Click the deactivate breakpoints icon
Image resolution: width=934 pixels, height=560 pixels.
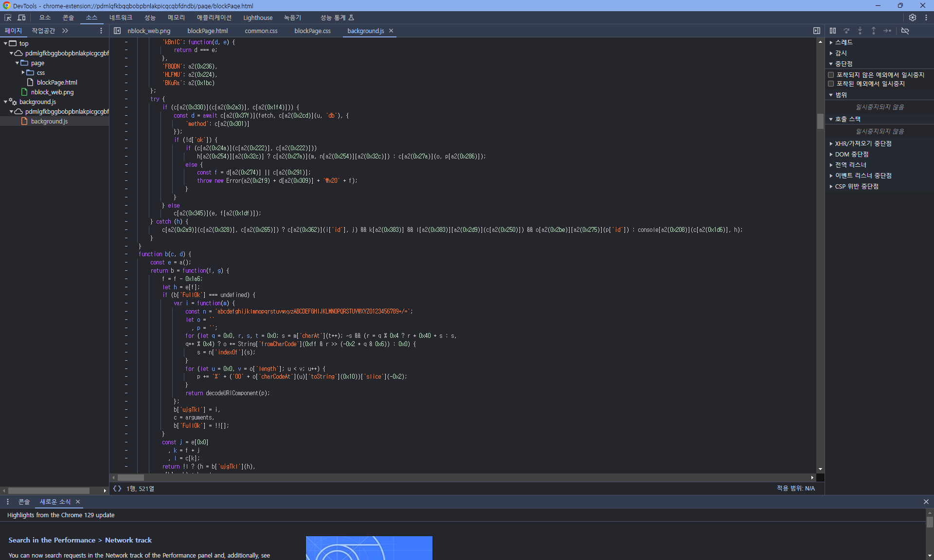[x=905, y=31]
